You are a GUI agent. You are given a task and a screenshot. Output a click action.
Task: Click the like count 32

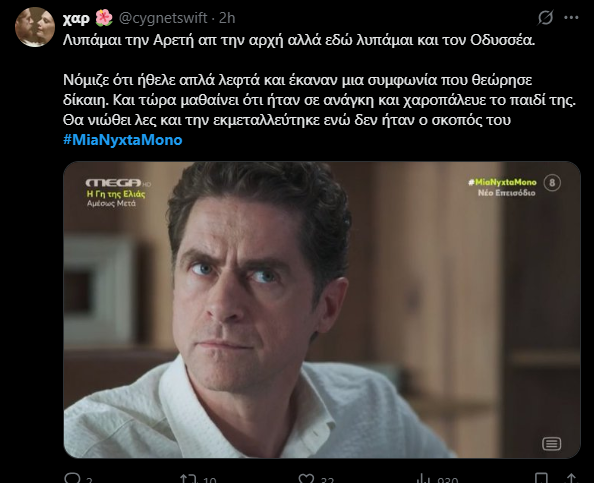click(x=327, y=480)
